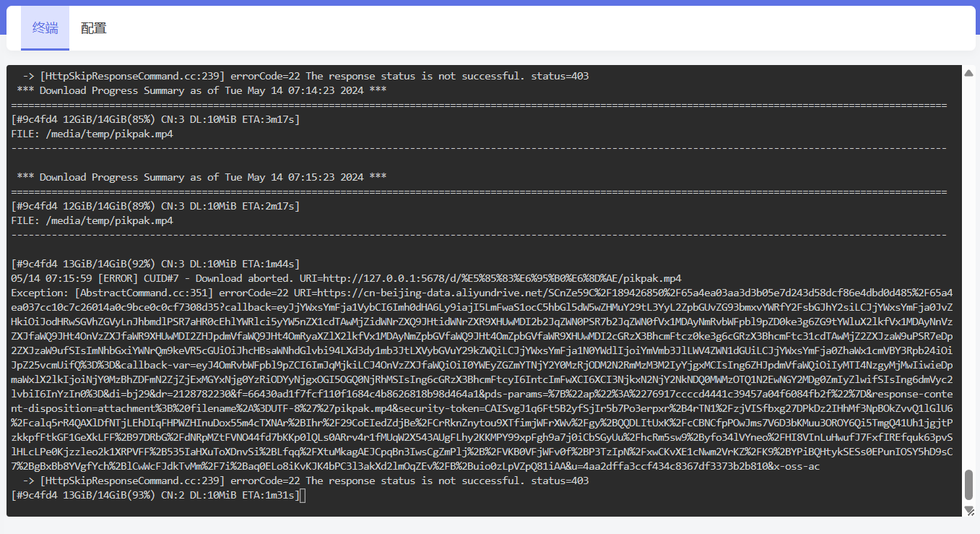Click the terminal scrollbar up arrow
This screenshot has width=980, height=534.
969,73
